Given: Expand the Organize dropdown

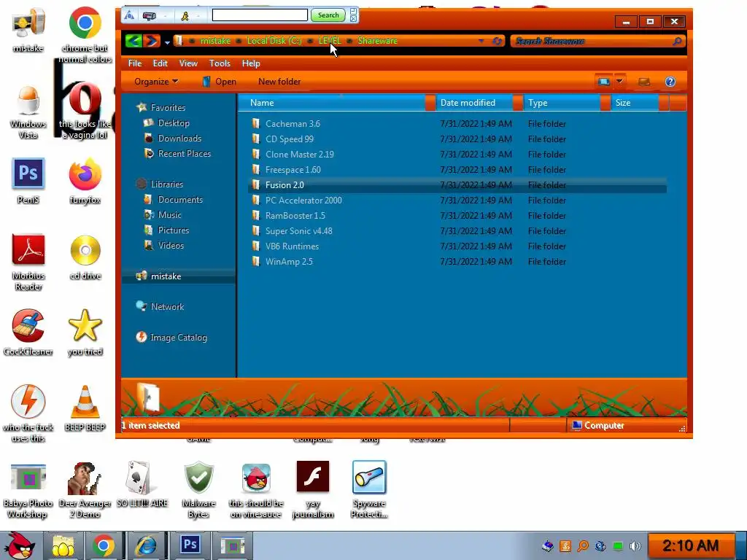Looking at the screenshot, I should pyautogui.click(x=156, y=82).
